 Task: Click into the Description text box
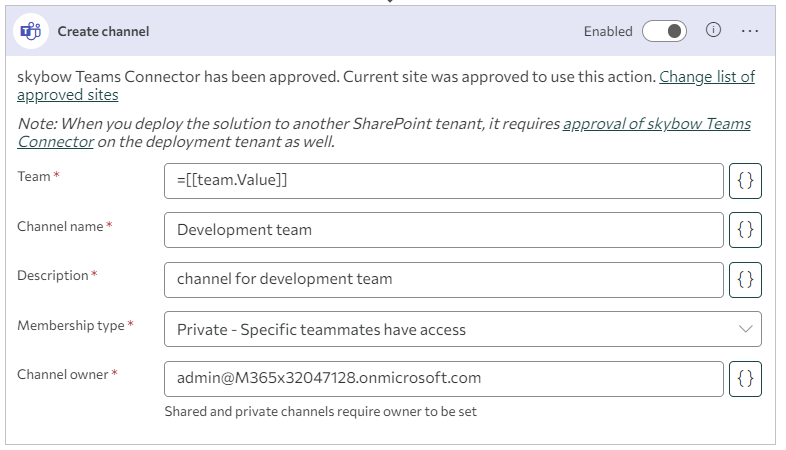pos(444,280)
